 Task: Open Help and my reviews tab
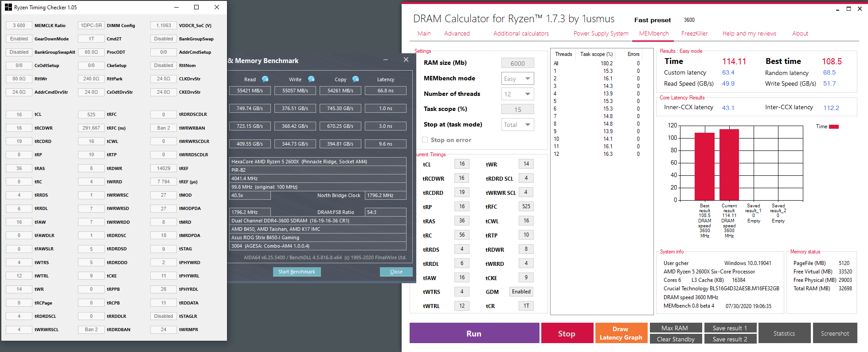[749, 33]
